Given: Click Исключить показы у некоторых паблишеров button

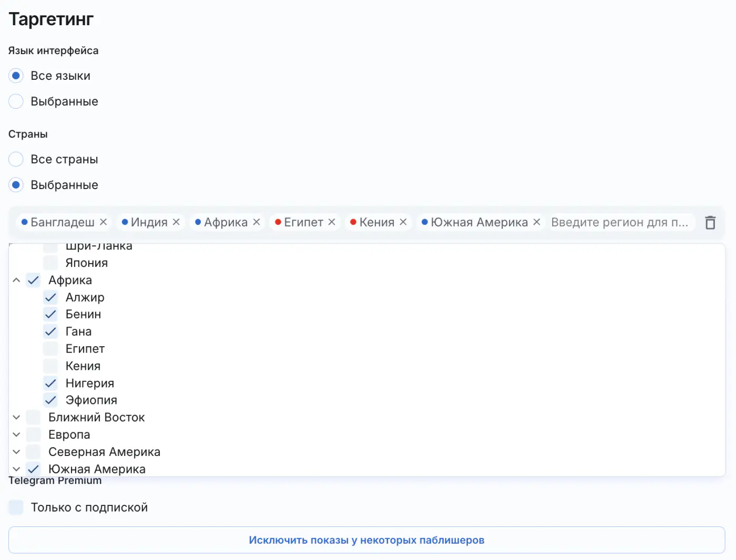Looking at the screenshot, I should 367,540.
